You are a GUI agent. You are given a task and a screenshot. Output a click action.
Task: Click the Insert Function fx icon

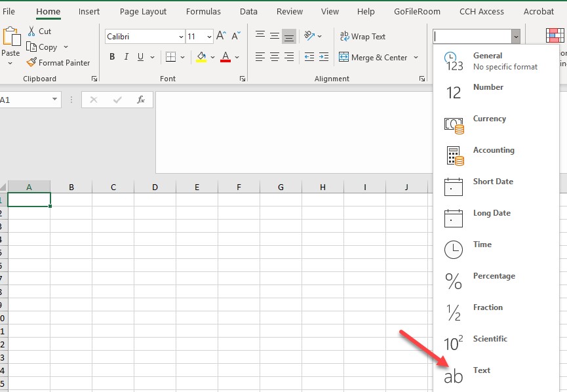click(140, 100)
